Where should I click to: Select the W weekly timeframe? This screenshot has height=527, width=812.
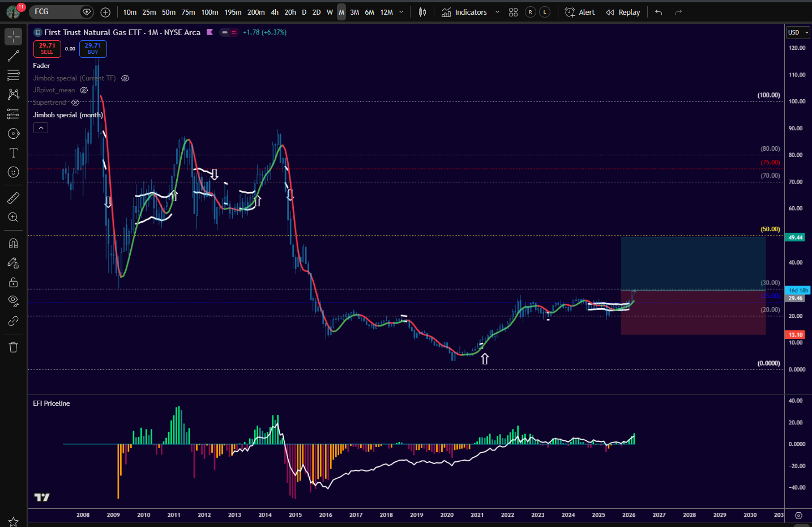(x=330, y=12)
